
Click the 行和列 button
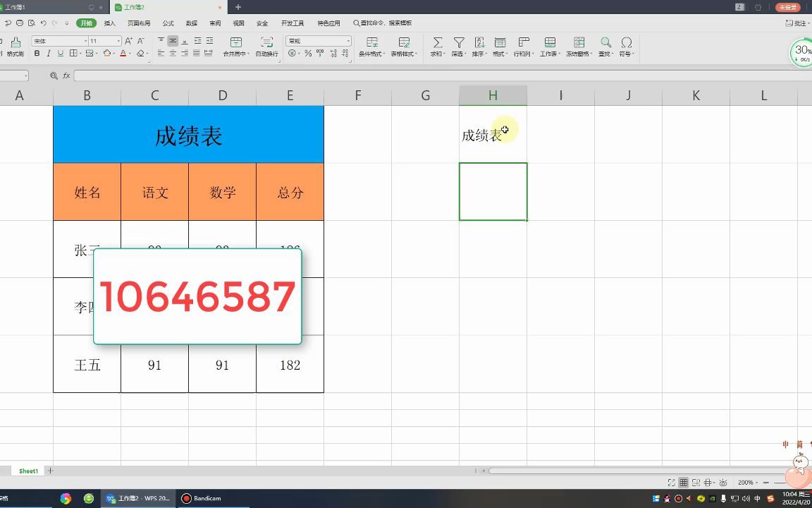[x=524, y=44]
